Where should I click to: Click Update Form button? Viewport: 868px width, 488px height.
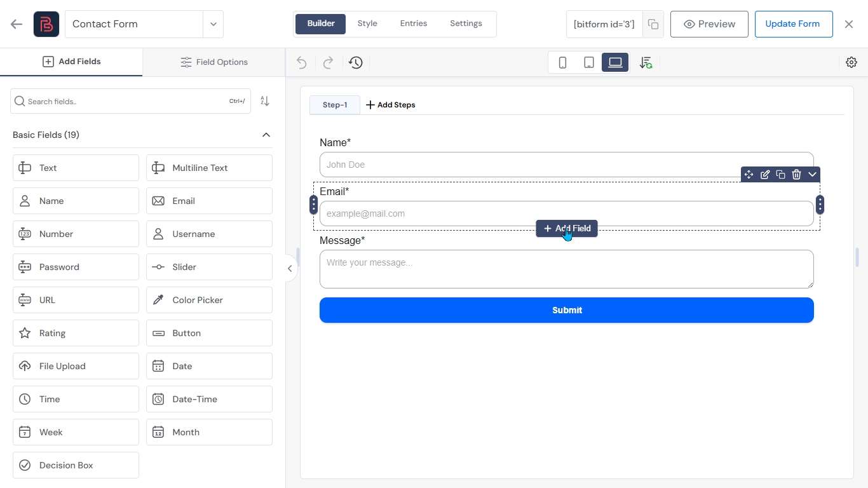(794, 24)
